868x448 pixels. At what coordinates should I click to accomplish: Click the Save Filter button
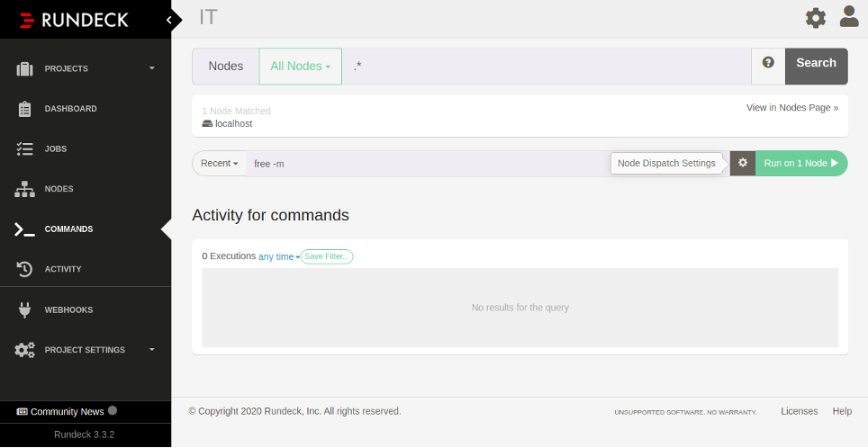click(327, 256)
